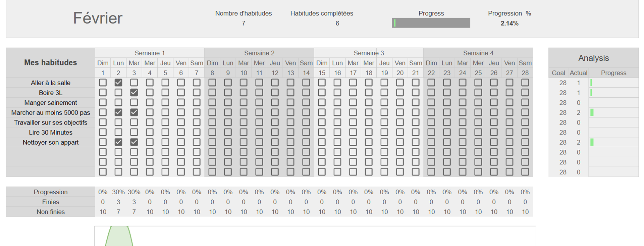The height and width of the screenshot is (246, 644).
Task: Check Manger sainement for day 22
Action: pyautogui.click(x=431, y=102)
